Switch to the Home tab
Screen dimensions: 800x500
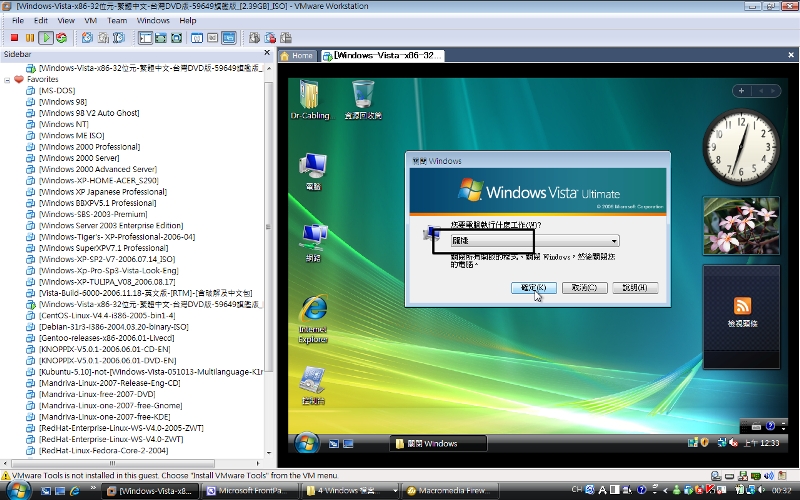(x=297, y=56)
